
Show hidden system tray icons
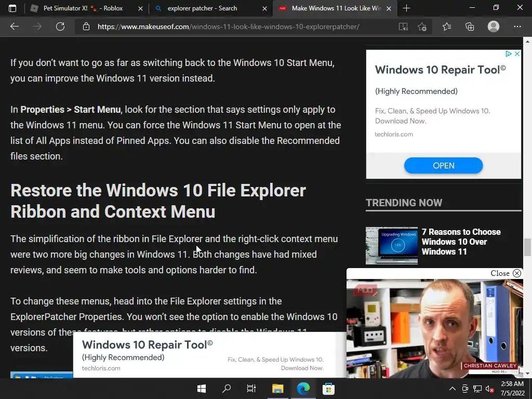(x=453, y=389)
